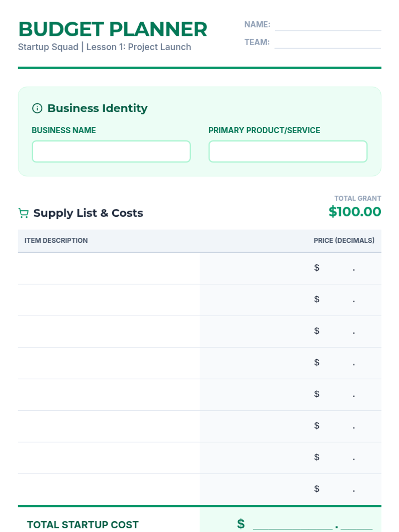399x532 pixels.
Task: Click the third item description row
Action: point(109,332)
